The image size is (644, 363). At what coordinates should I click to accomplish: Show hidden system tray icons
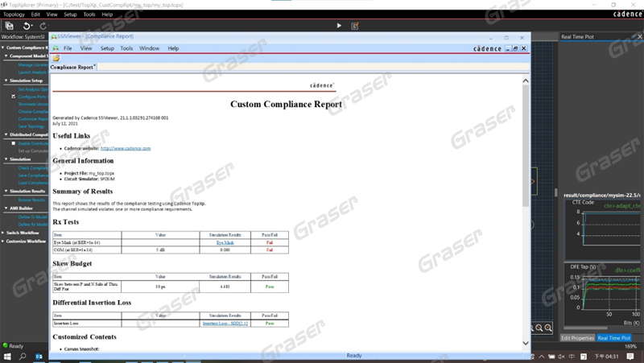[542, 357]
